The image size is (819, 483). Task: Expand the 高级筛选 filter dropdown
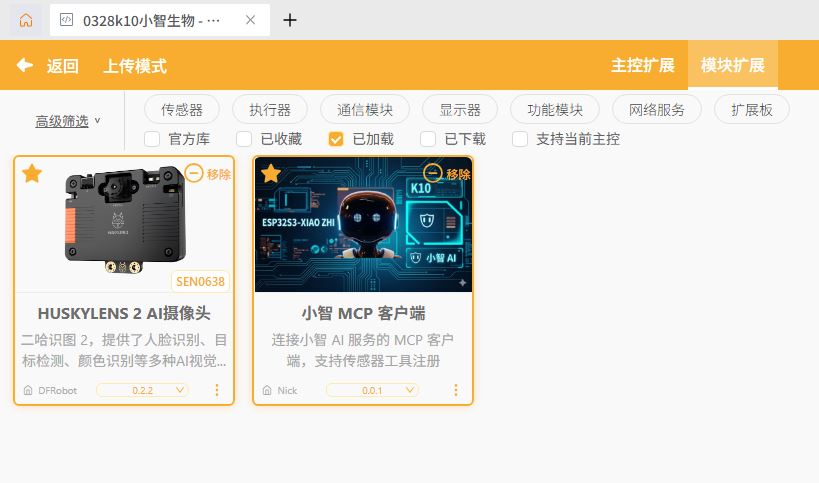(x=67, y=121)
